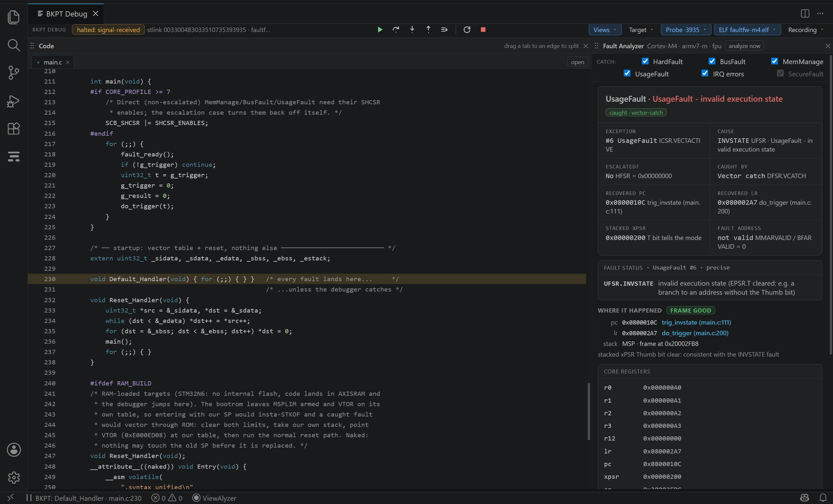Step into with the down arrow icon
The height and width of the screenshot is (504, 833).
point(412,30)
